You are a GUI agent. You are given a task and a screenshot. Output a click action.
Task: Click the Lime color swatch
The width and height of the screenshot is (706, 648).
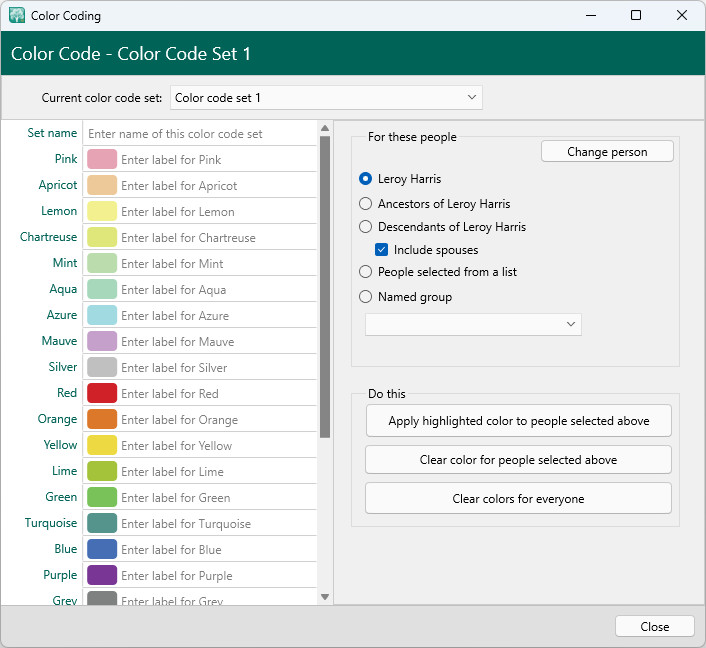pyautogui.click(x=102, y=471)
